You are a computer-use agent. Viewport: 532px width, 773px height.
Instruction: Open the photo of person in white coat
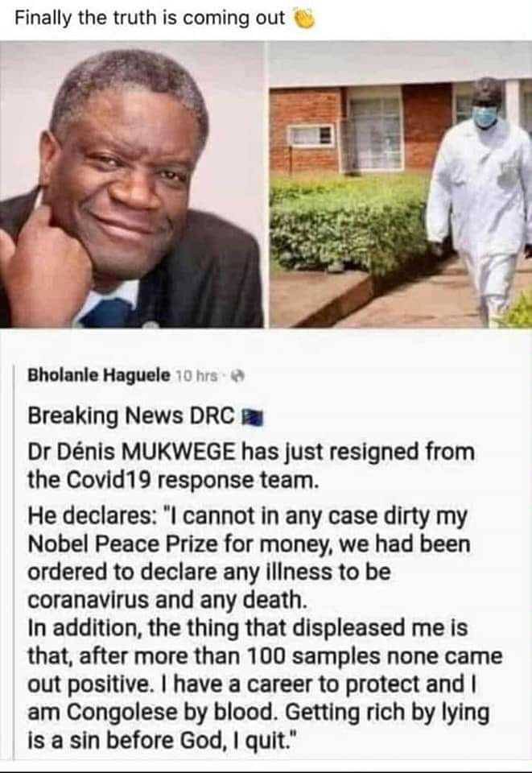pyautogui.click(x=401, y=185)
